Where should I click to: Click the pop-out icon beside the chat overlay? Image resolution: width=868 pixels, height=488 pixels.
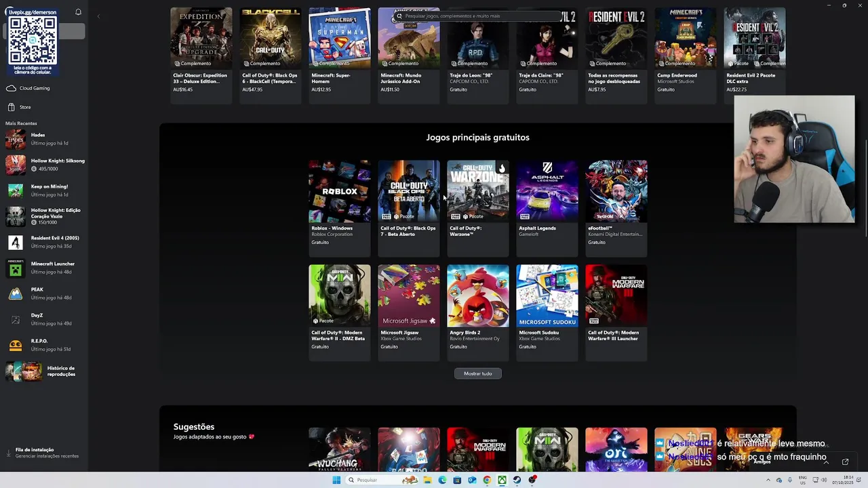845,462
